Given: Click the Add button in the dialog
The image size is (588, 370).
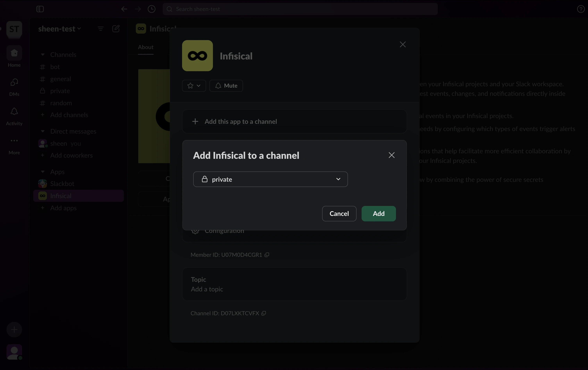Looking at the screenshot, I should pyautogui.click(x=379, y=214).
